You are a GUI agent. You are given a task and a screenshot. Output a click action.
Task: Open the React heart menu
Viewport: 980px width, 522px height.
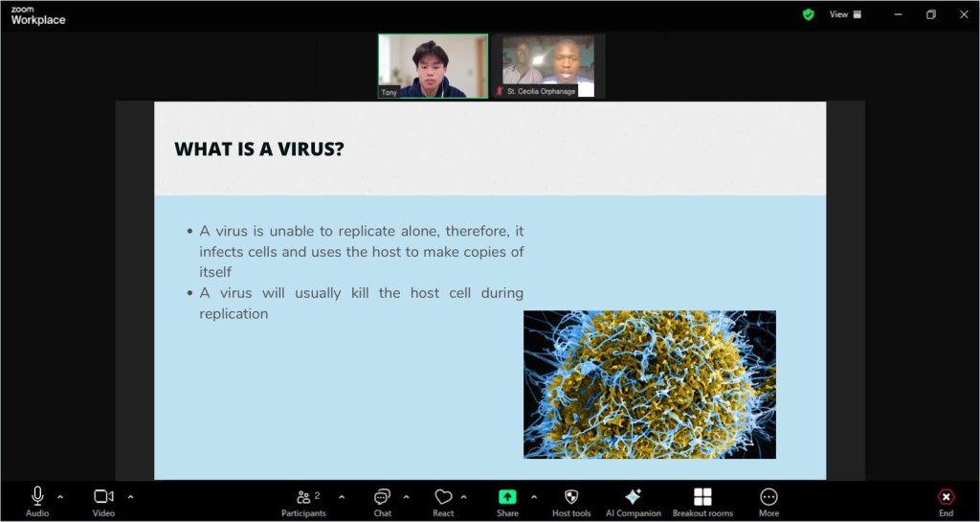click(x=443, y=502)
